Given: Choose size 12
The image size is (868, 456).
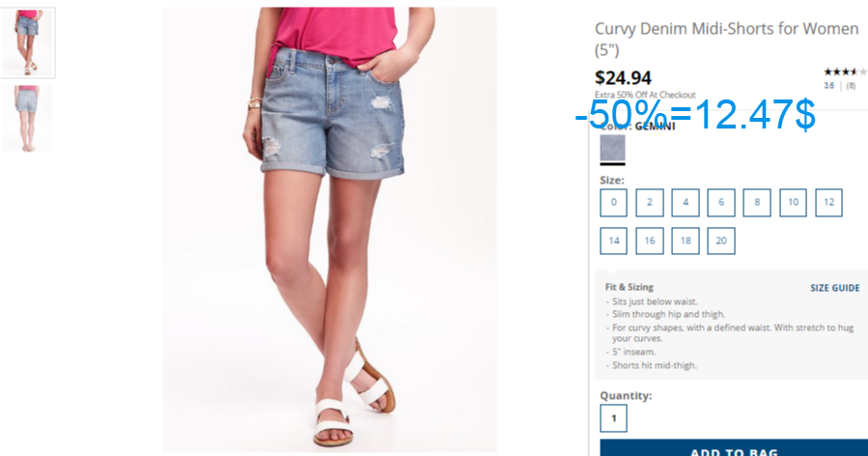Looking at the screenshot, I should pyautogui.click(x=828, y=203).
